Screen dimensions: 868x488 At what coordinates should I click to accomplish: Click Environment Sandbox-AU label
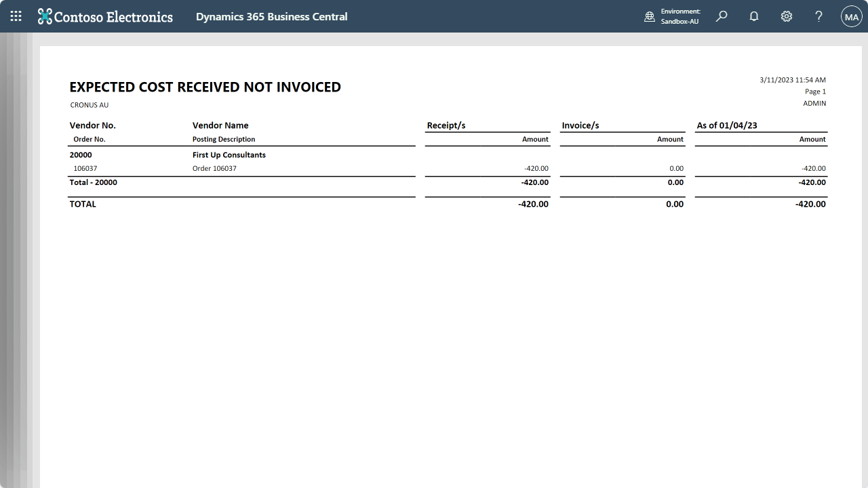click(680, 16)
